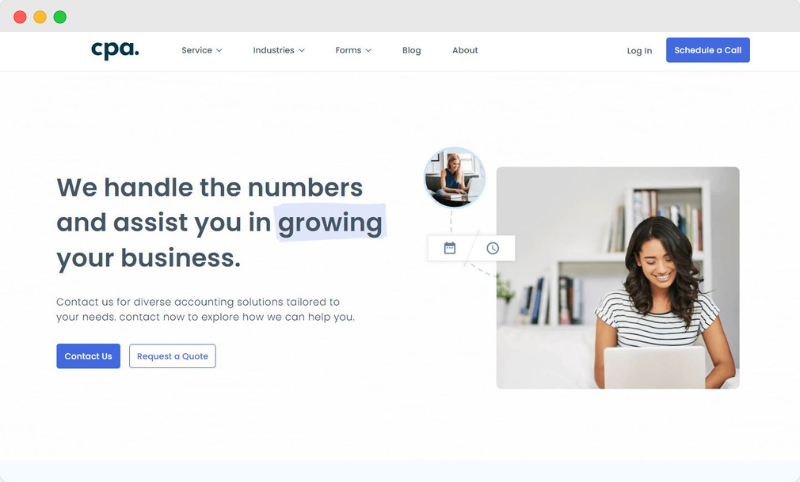Open the About page link
Screen dimensions: 800x482
click(465, 50)
